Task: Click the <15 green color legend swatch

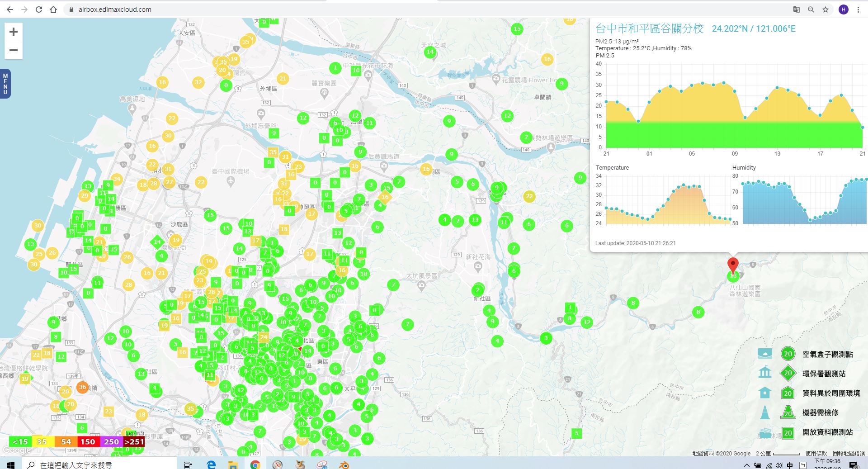Action: point(20,442)
